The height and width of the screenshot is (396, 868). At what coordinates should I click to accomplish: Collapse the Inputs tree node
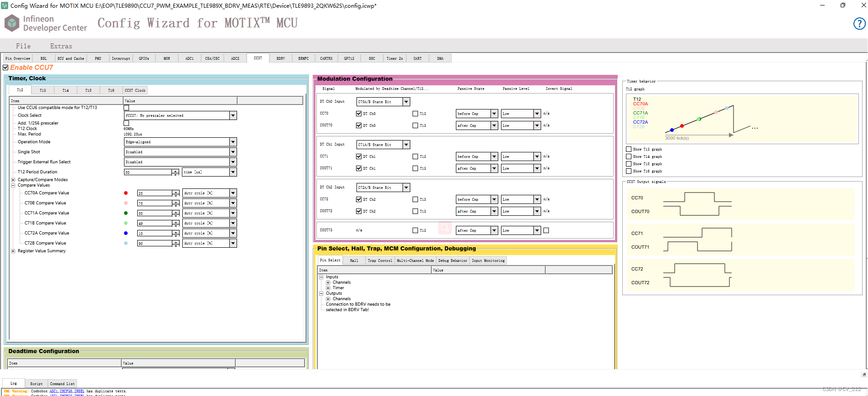pos(321,277)
